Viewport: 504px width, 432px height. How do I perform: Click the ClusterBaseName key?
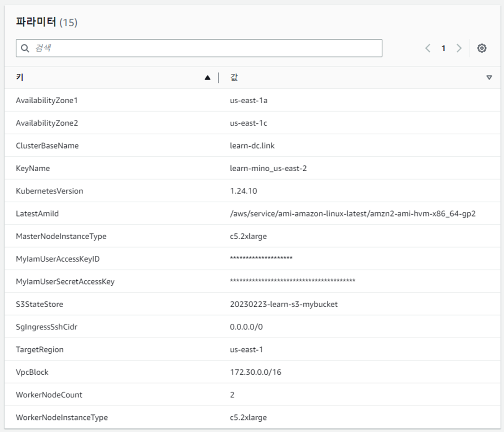(47, 146)
